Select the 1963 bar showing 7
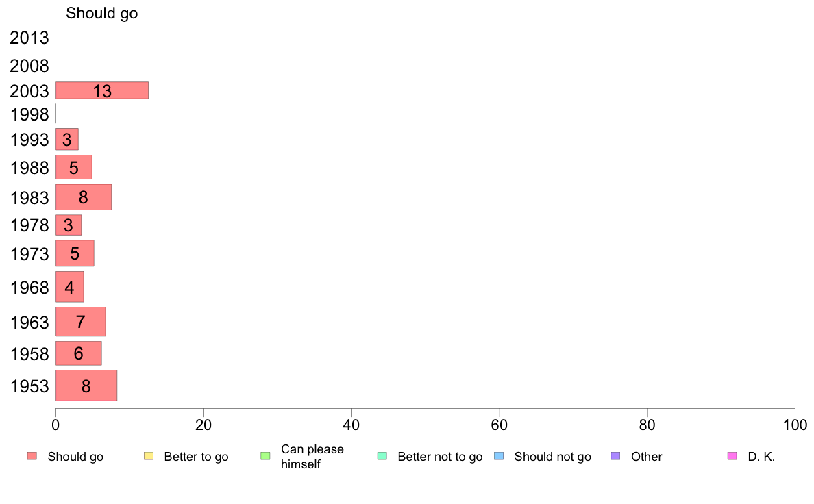This screenshot has height=504, width=814. 80,322
